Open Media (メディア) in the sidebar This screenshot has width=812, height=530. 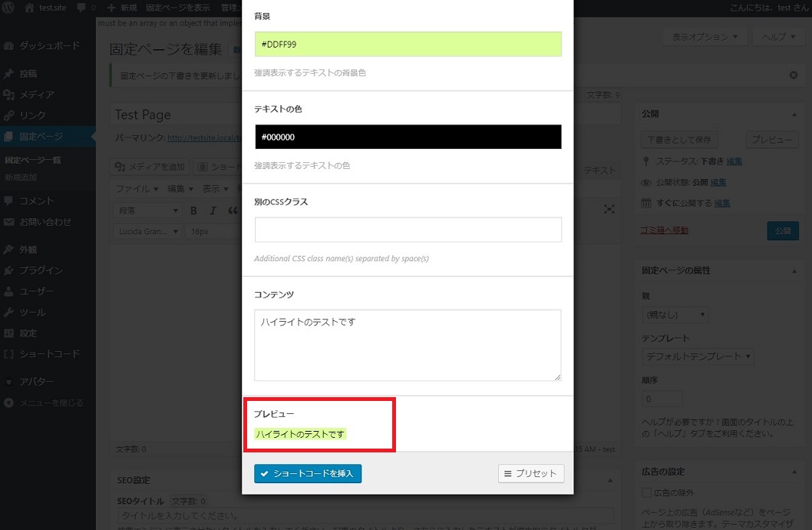tap(37, 94)
